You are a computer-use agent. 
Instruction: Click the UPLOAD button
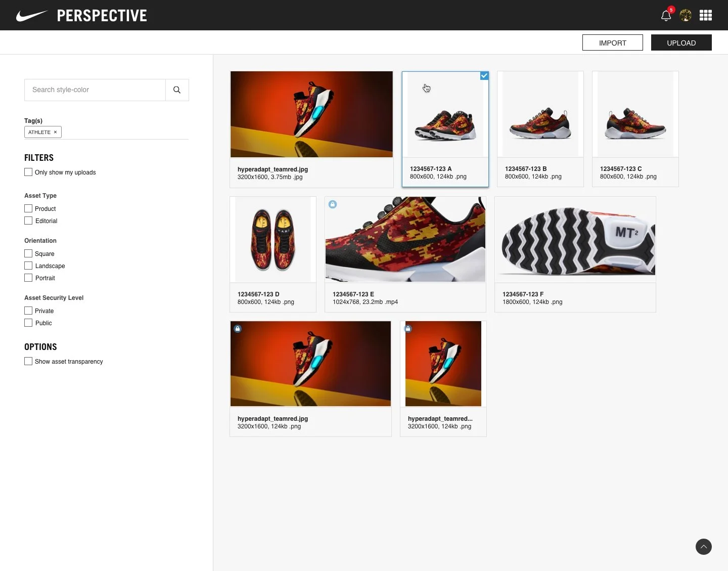coord(681,42)
